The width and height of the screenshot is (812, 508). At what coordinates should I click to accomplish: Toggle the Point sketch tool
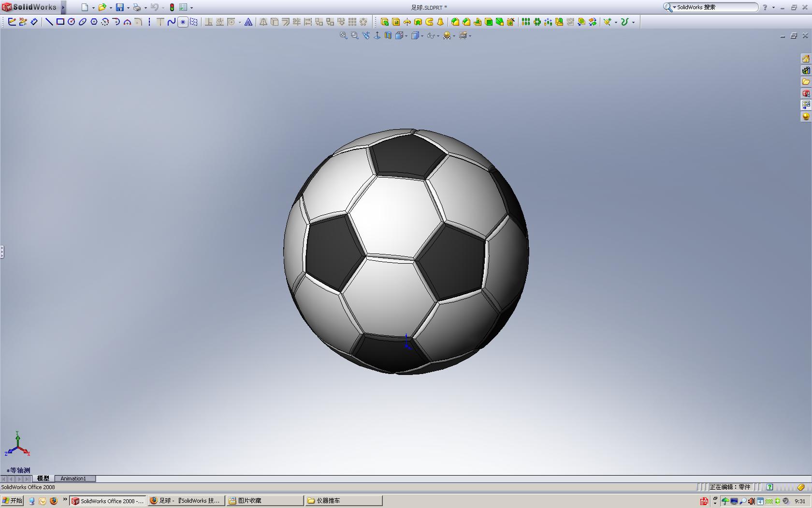point(183,22)
